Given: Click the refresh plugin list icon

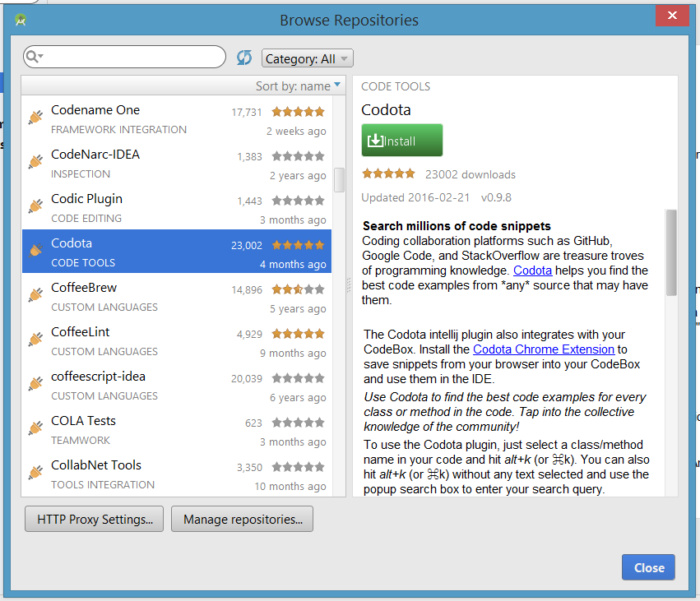Looking at the screenshot, I should click(244, 58).
